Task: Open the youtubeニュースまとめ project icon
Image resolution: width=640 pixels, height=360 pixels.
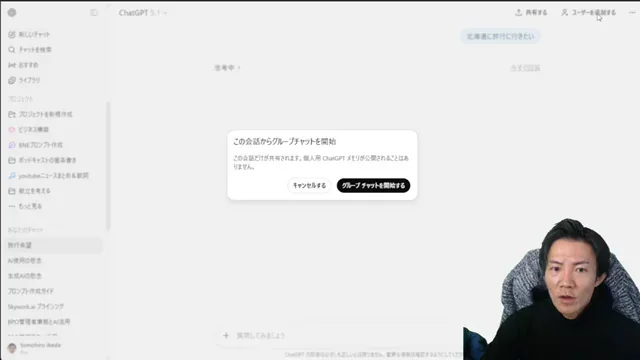Action: [12, 176]
